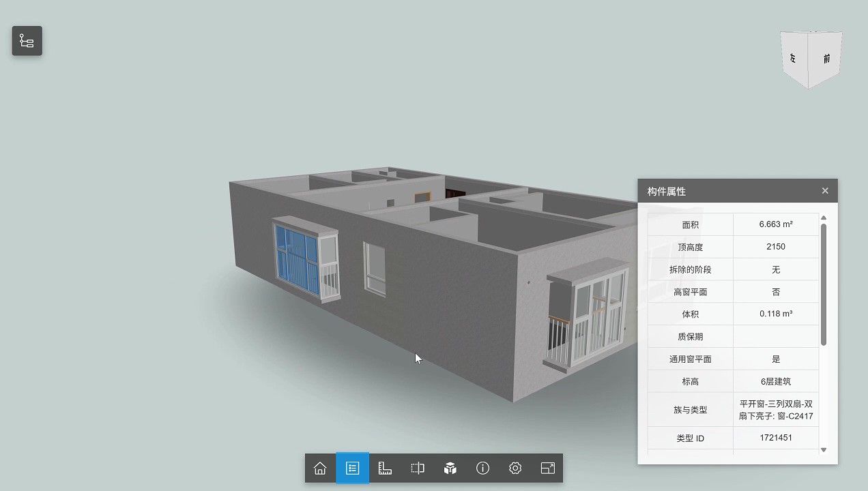Screen dimensions: 868x491
Task: Open the model cube tool
Action: pyautogui.click(x=450, y=468)
